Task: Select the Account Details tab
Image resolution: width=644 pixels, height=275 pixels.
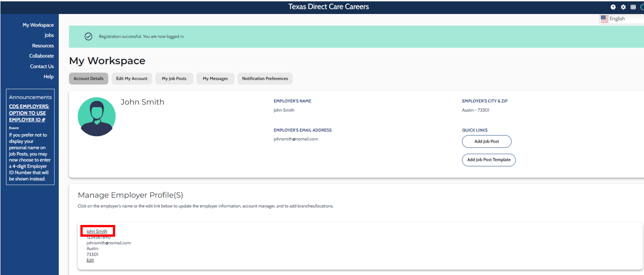Action: pyautogui.click(x=89, y=78)
